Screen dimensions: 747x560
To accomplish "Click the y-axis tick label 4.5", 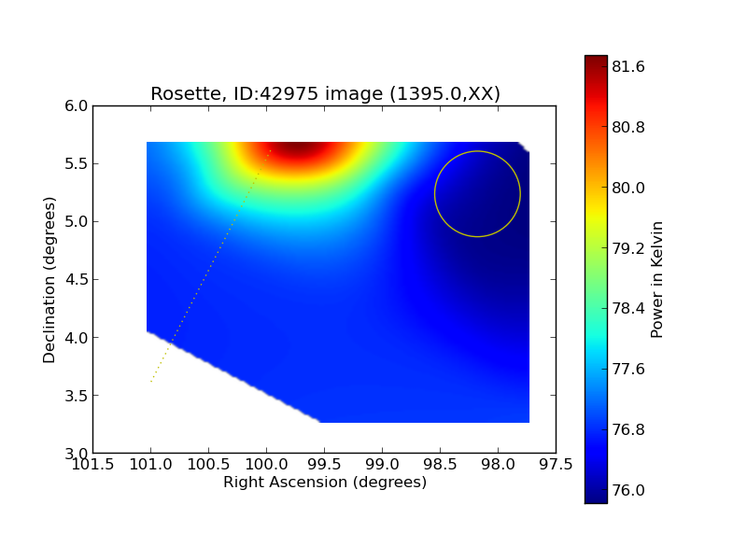I will coord(77,279).
